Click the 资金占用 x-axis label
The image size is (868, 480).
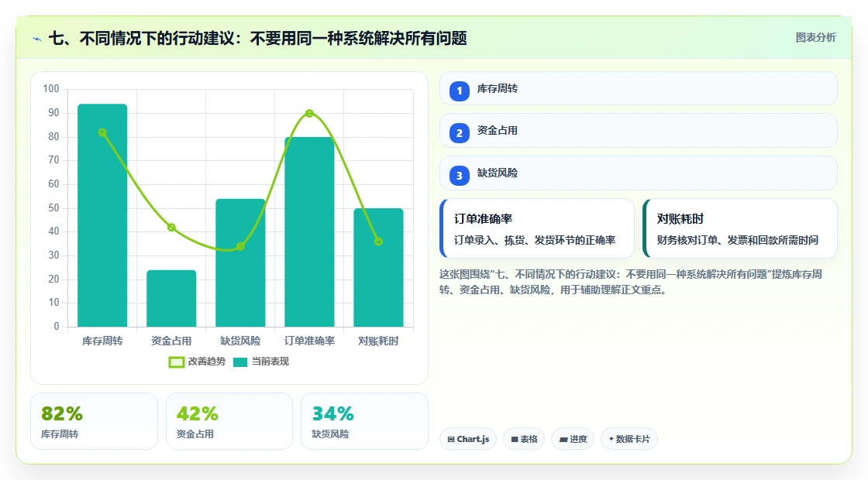[x=171, y=341]
